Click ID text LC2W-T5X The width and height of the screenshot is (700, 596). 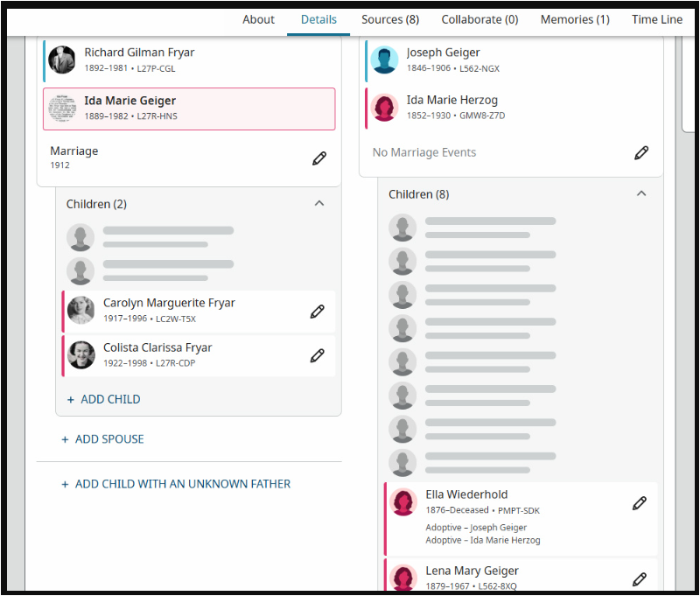(176, 319)
